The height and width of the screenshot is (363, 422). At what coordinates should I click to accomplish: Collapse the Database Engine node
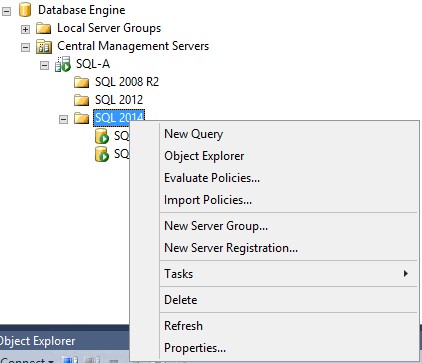(x=6, y=11)
